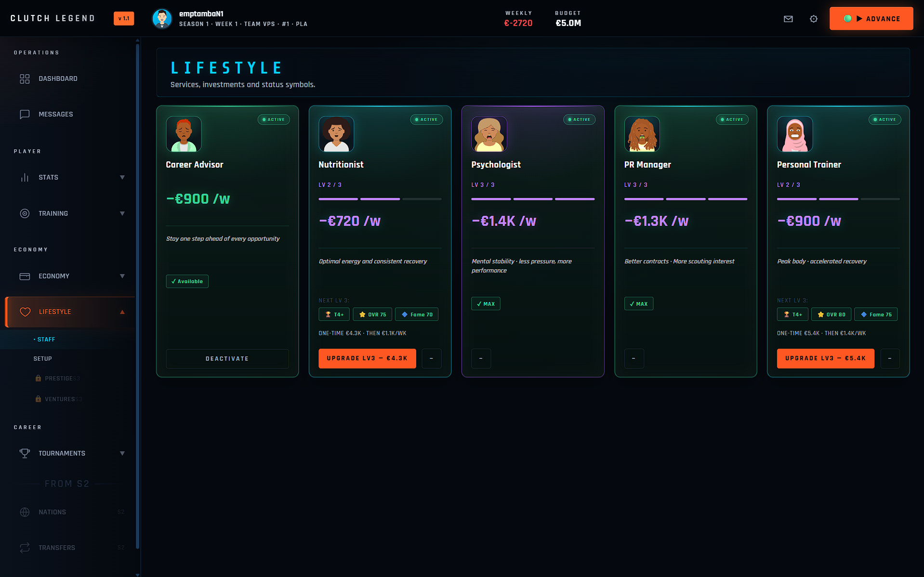Click the Dashboard grid icon
Screen dimensions: 924x577
(25, 79)
